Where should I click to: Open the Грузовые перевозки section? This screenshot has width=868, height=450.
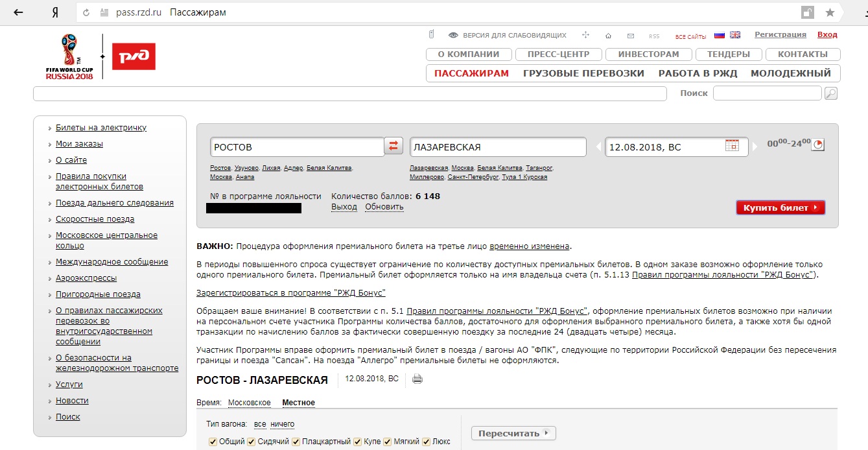pos(583,73)
